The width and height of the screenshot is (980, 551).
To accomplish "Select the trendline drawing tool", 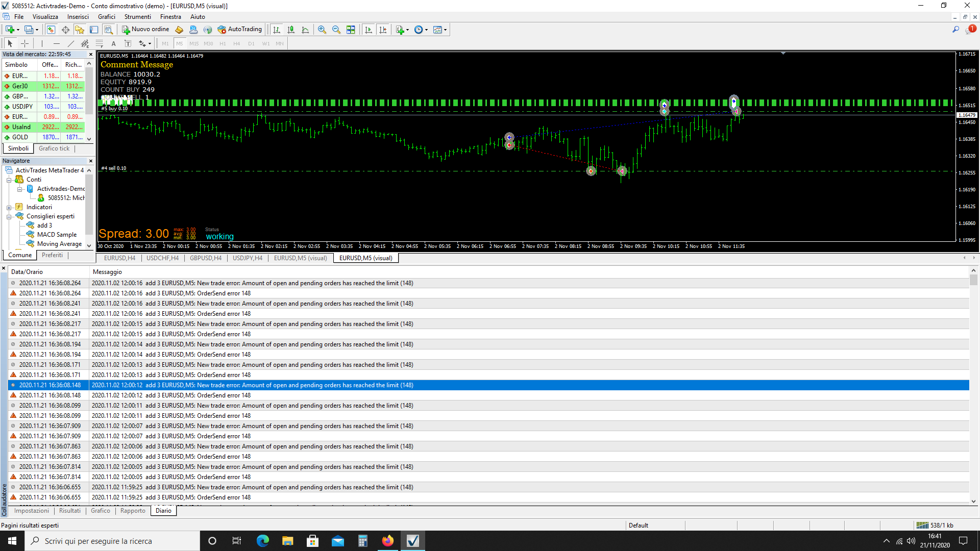I will pyautogui.click(x=71, y=43).
